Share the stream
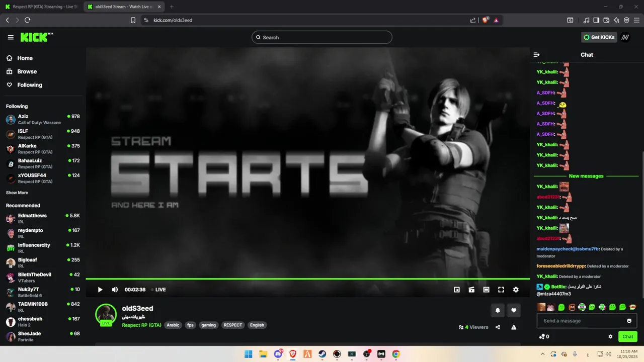 pos(498,327)
